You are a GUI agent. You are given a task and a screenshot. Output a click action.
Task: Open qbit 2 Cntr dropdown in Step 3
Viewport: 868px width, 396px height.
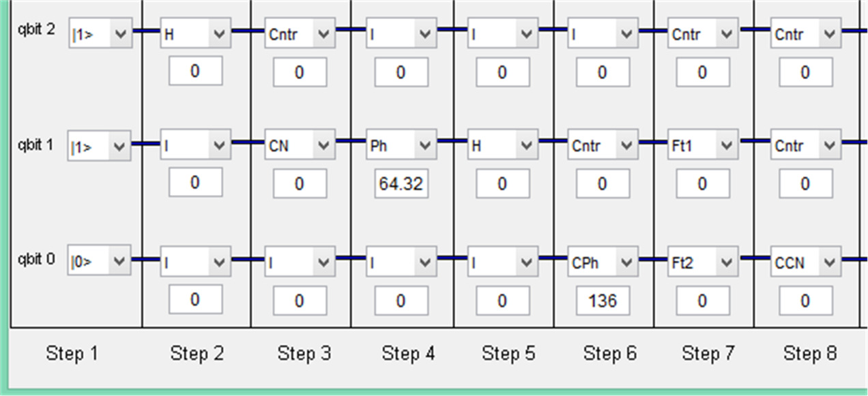click(300, 34)
